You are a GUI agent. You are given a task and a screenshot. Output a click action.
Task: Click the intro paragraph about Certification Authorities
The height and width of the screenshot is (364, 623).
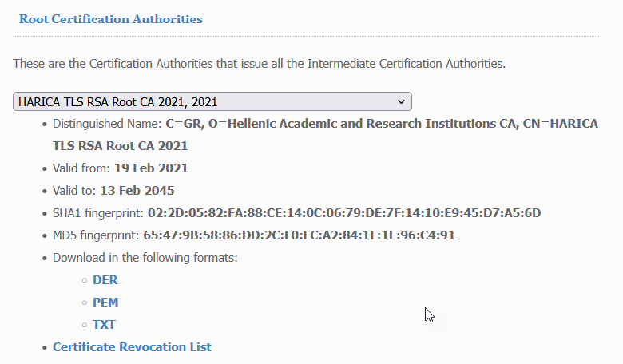(x=259, y=63)
